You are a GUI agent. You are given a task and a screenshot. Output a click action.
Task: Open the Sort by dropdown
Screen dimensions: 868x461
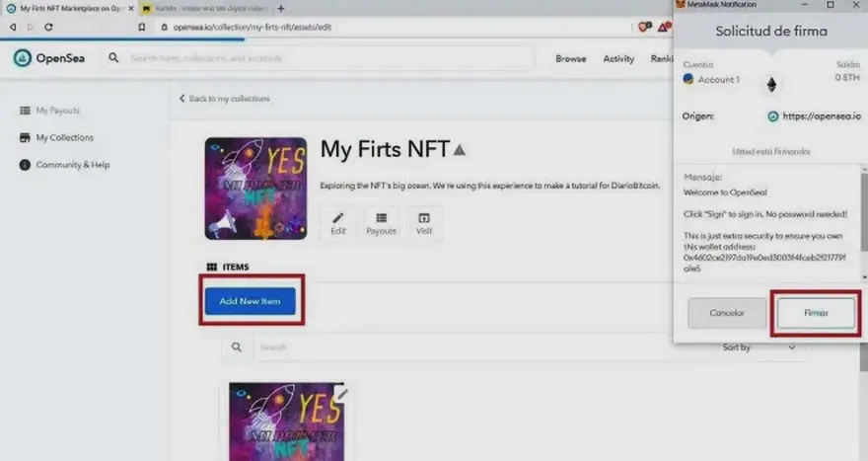(759, 347)
